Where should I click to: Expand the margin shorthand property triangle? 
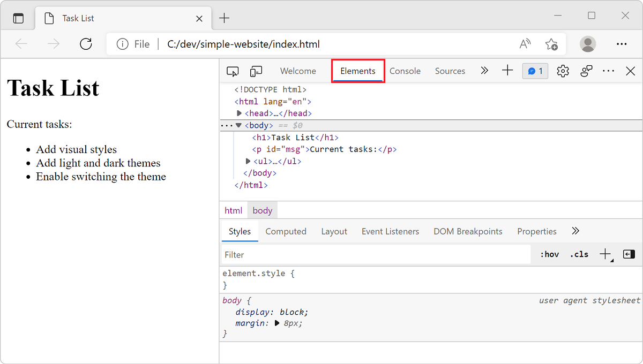pyautogui.click(x=277, y=323)
